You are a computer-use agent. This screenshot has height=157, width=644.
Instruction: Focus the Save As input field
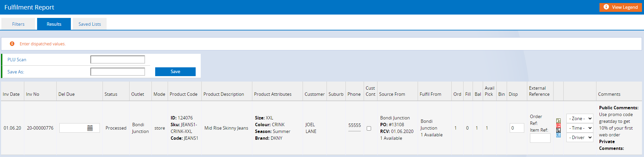tap(118, 72)
